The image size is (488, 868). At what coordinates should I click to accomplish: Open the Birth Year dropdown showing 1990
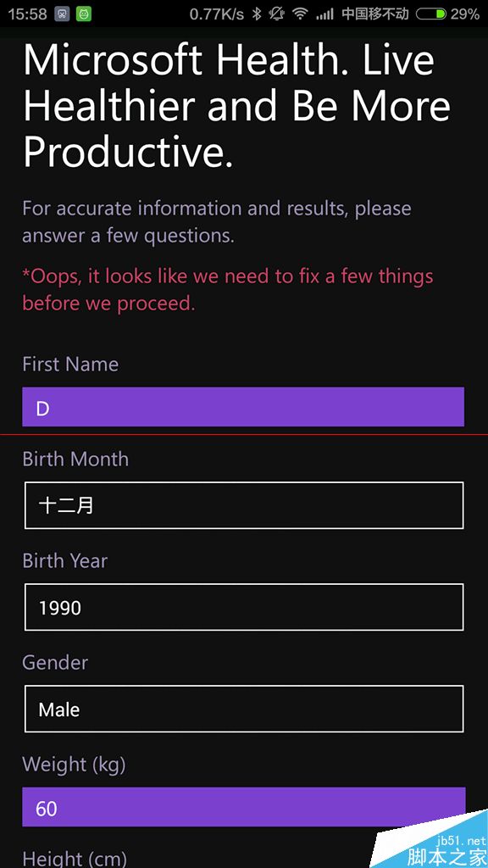tap(244, 607)
